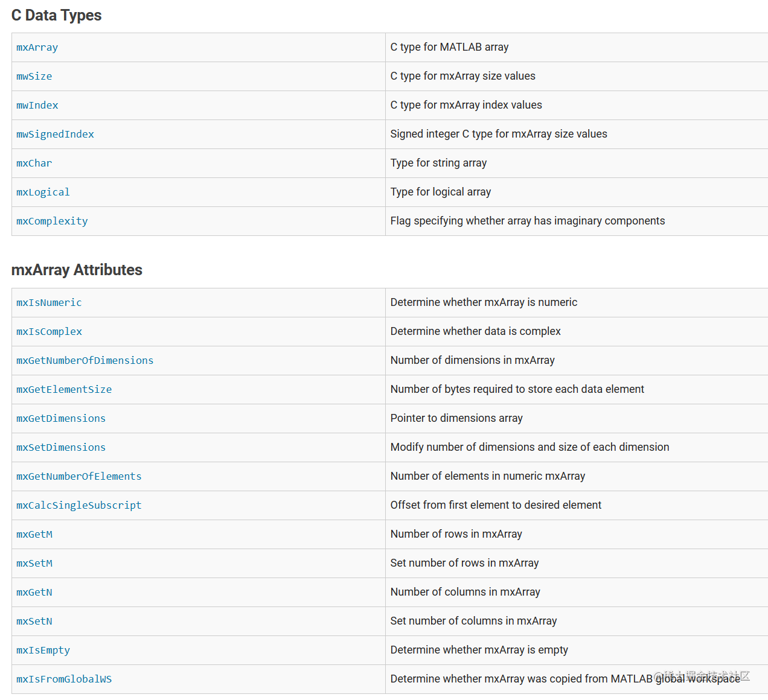
Task: Open the mxArray documentation link
Action: (37, 48)
